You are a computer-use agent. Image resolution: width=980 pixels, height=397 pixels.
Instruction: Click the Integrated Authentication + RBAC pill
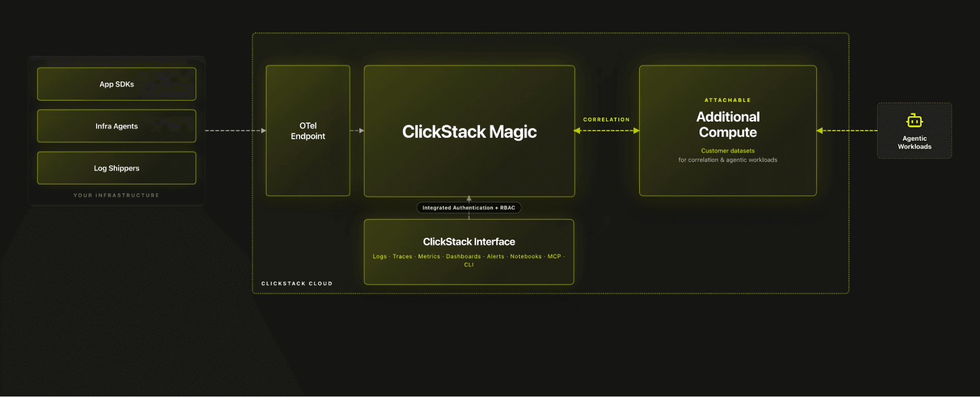pos(469,208)
